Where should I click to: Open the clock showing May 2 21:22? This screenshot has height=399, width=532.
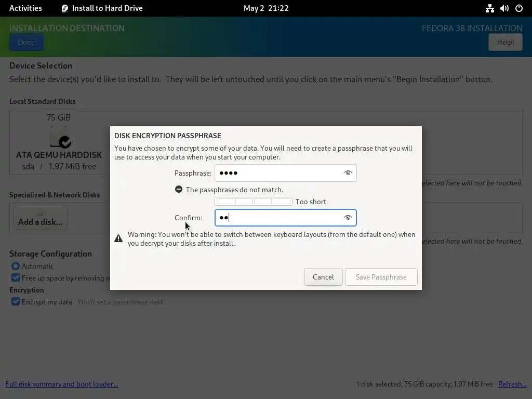pos(266,8)
